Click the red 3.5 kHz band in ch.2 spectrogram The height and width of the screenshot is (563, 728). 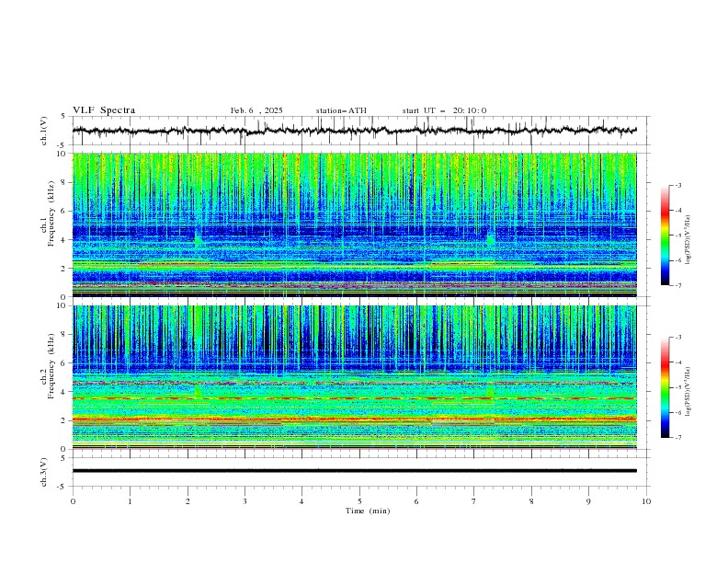[354, 398]
